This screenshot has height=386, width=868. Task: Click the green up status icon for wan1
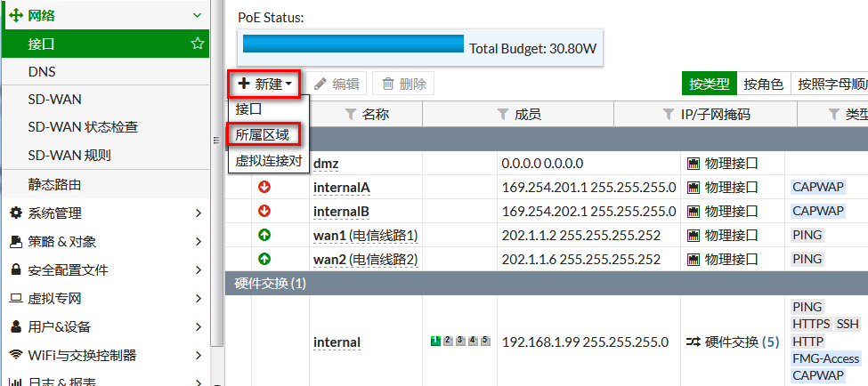(x=264, y=235)
